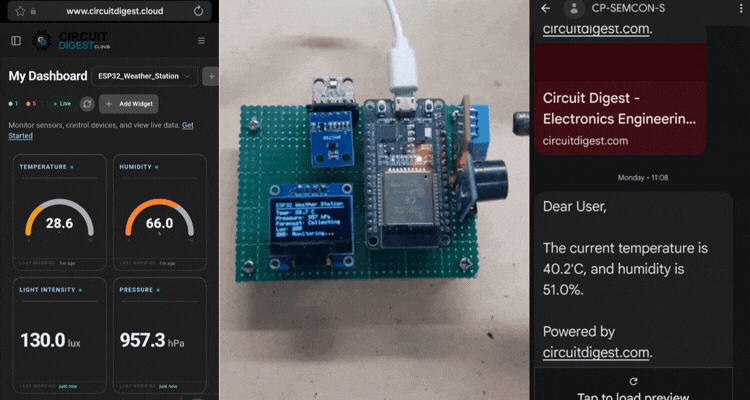
Task: Click the PRESSURE widget title
Action: click(x=136, y=290)
